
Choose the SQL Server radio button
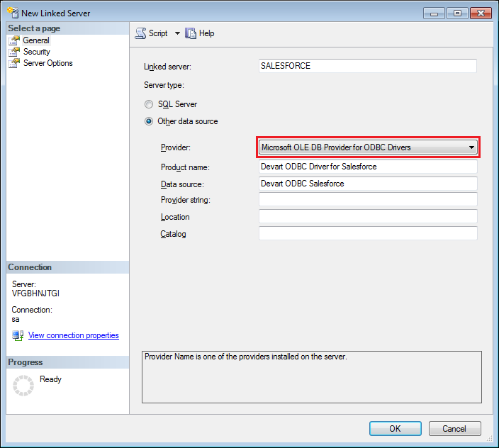[x=149, y=104]
